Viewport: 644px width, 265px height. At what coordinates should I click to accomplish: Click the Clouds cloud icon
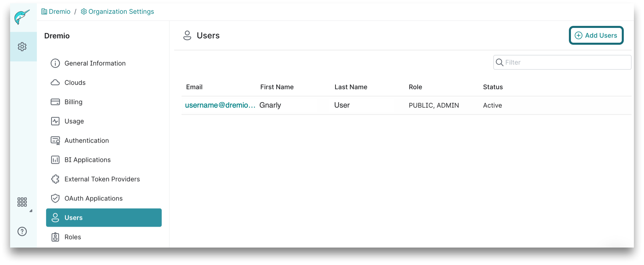[x=55, y=82]
